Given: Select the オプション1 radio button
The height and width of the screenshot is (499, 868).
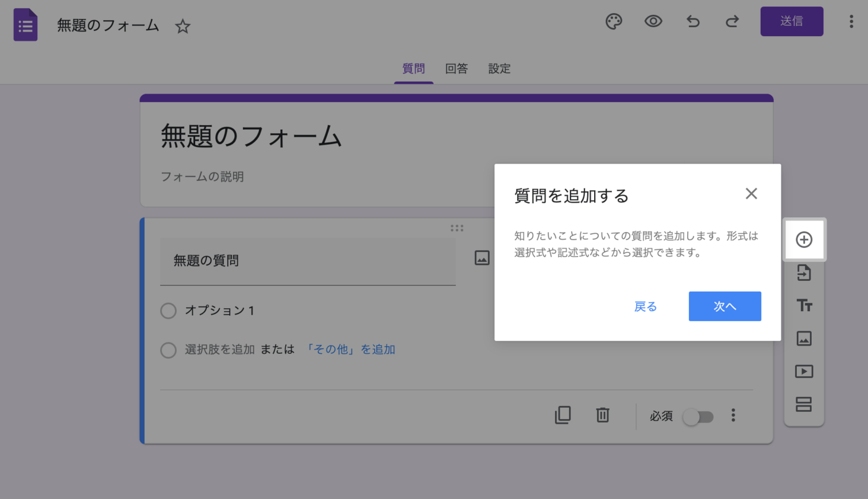Looking at the screenshot, I should (168, 311).
